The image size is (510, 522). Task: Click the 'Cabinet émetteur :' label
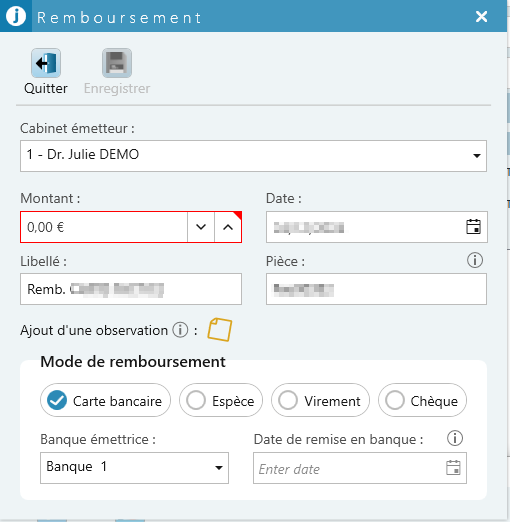[x=77, y=128]
